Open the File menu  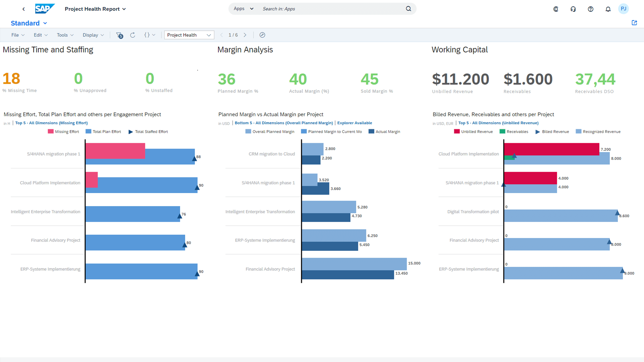pyautogui.click(x=16, y=35)
